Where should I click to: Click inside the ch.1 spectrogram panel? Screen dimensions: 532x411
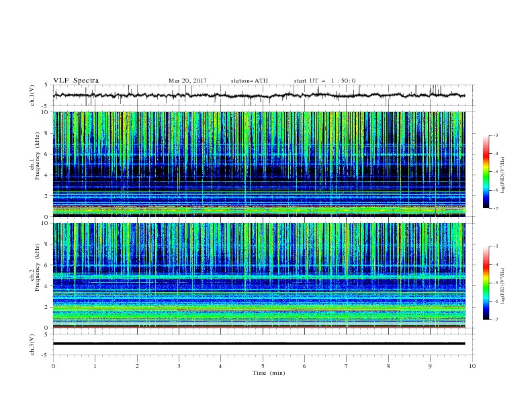tap(259, 164)
